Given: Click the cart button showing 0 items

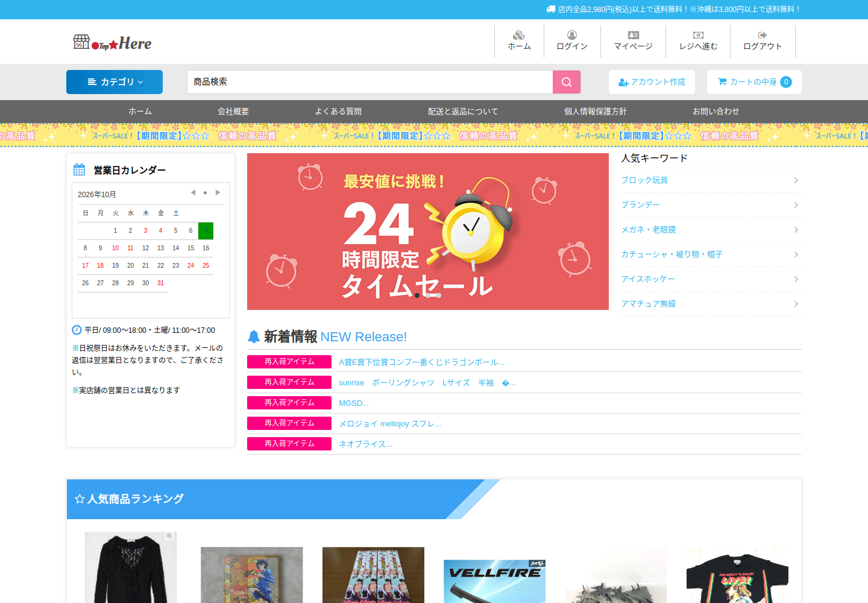Looking at the screenshot, I should pyautogui.click(x=754, y=82).
